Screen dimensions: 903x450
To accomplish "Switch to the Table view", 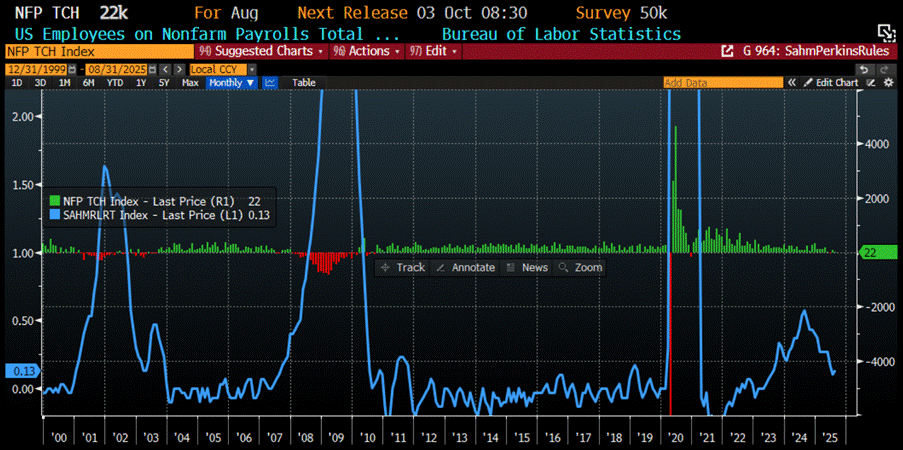I will tap(303, 82).
